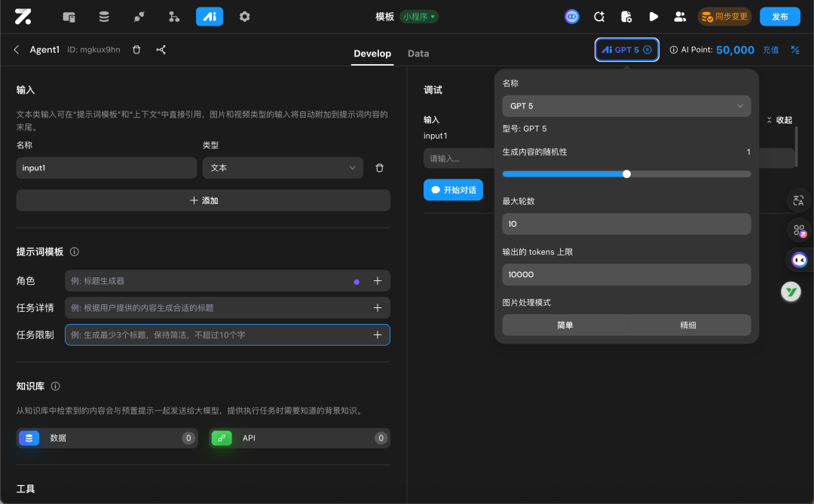Switch to the Data tab
Image resolution: width=814 pixels, height=504 pixels.
418,53
